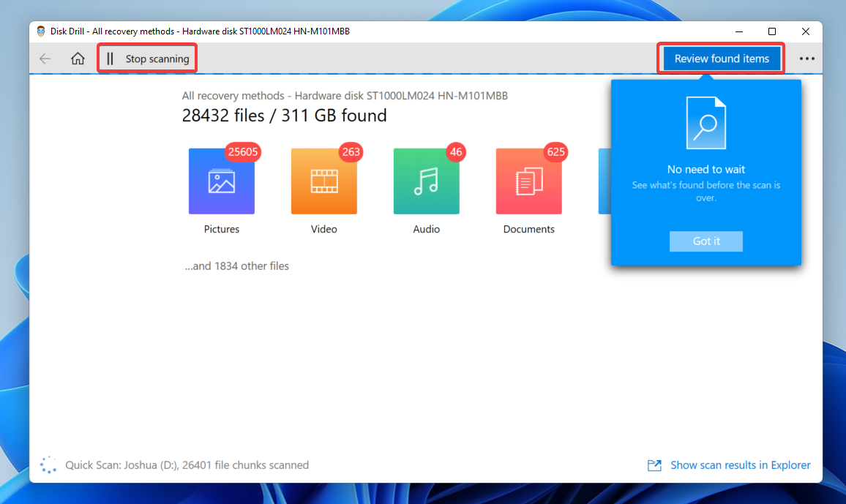
Task: Dismiss the tip with Got it
Action: [706, 241]
